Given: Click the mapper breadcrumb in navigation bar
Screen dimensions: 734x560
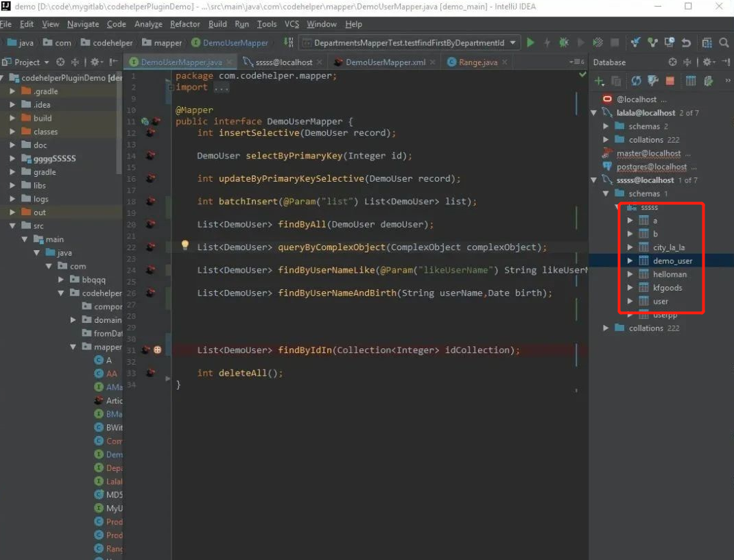Looking at the screenshot, I should [x=167, y=42].
